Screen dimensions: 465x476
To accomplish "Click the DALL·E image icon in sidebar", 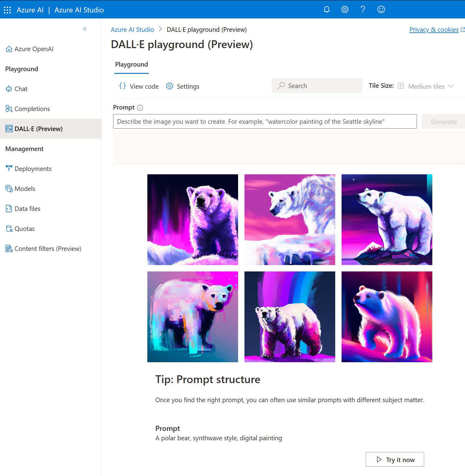I will click(9, 129).
